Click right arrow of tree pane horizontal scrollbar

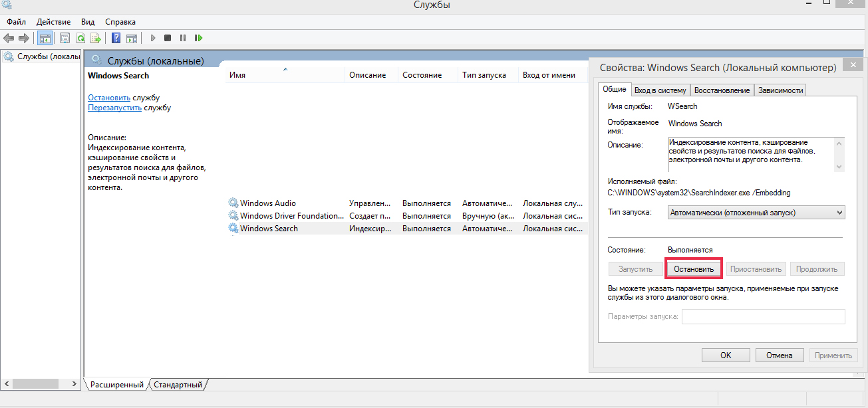click(76, 384)
